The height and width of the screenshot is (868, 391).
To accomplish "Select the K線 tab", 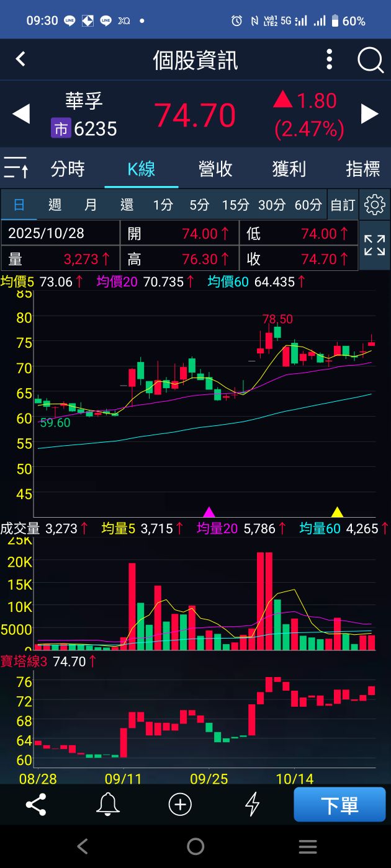I will point(142,169).
